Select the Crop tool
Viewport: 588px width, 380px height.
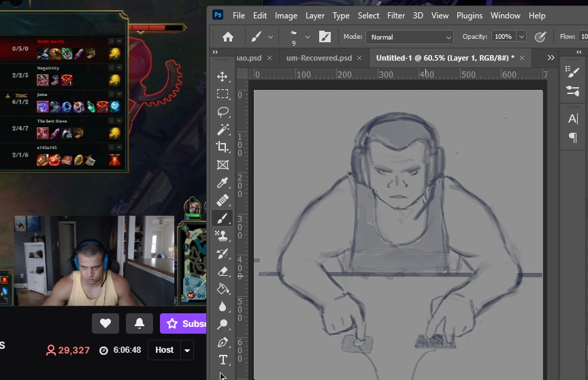coord(223,147)
